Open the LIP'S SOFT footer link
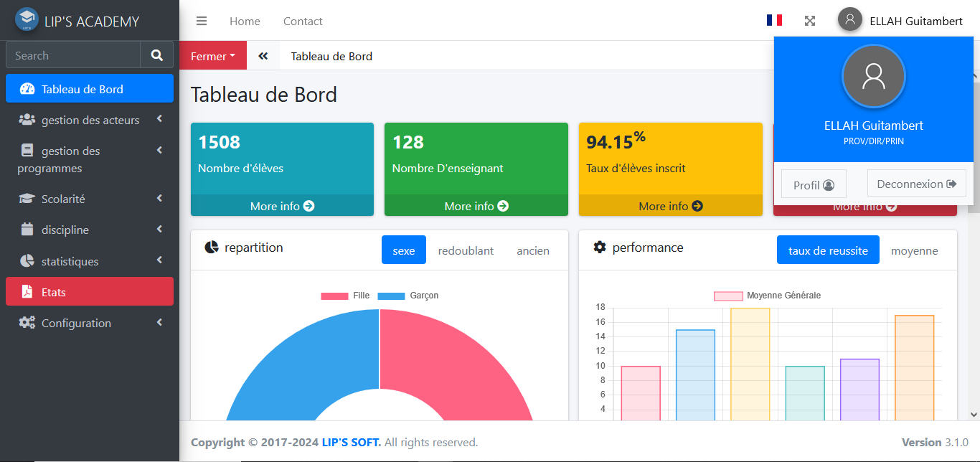The image size is (980, 462). point(352,442)
